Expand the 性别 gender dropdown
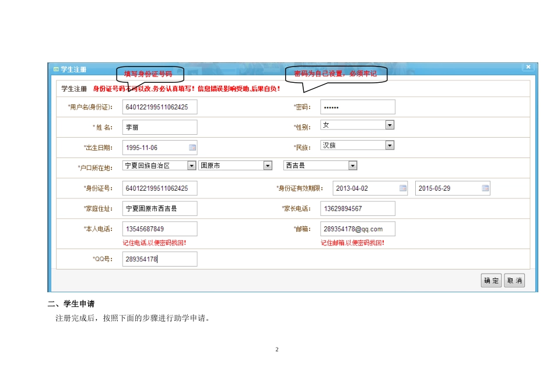Screen dimensions: 554x392 pyautogui.click(x=390, y=125)
